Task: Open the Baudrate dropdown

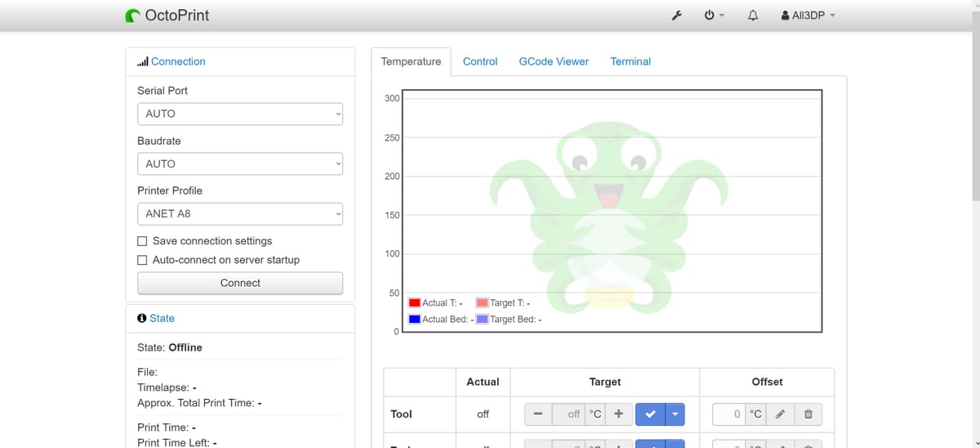Action: click(240, 164)
